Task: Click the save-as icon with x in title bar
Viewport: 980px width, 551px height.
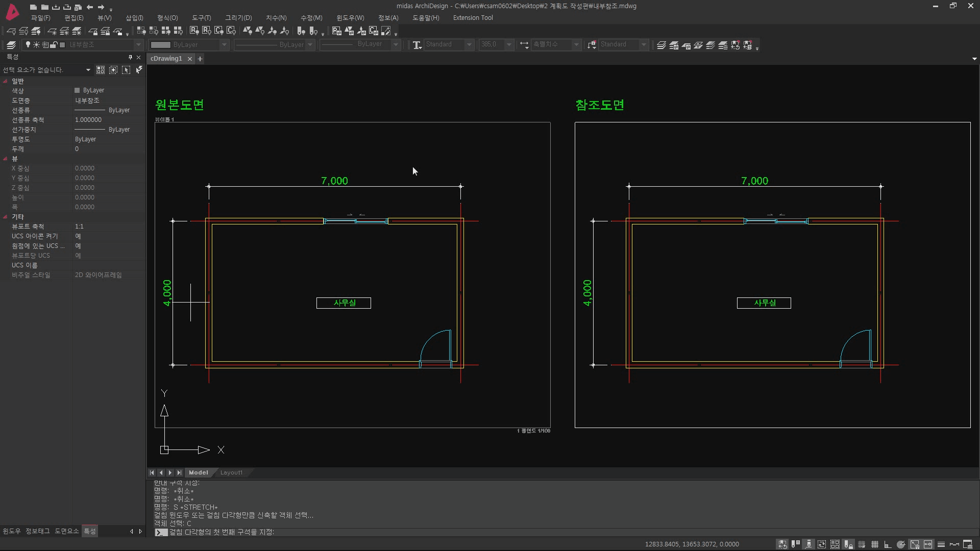Action: (x=78, y=7)
